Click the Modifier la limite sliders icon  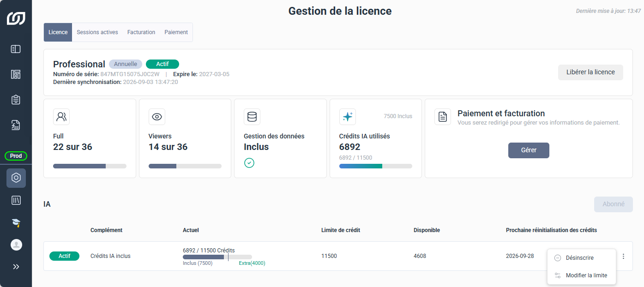558,275
